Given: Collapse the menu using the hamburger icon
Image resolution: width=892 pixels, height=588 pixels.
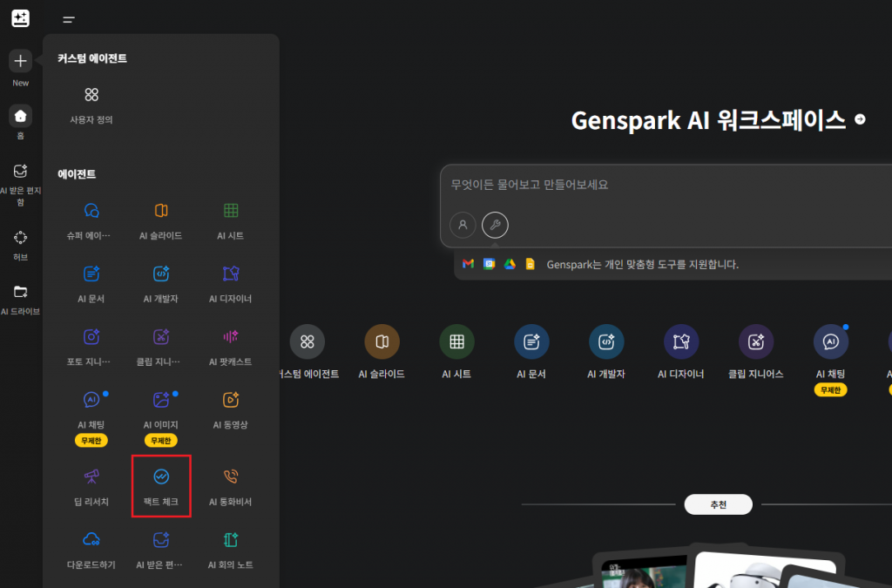Looking at the screenshot, I should coord(68,18).
